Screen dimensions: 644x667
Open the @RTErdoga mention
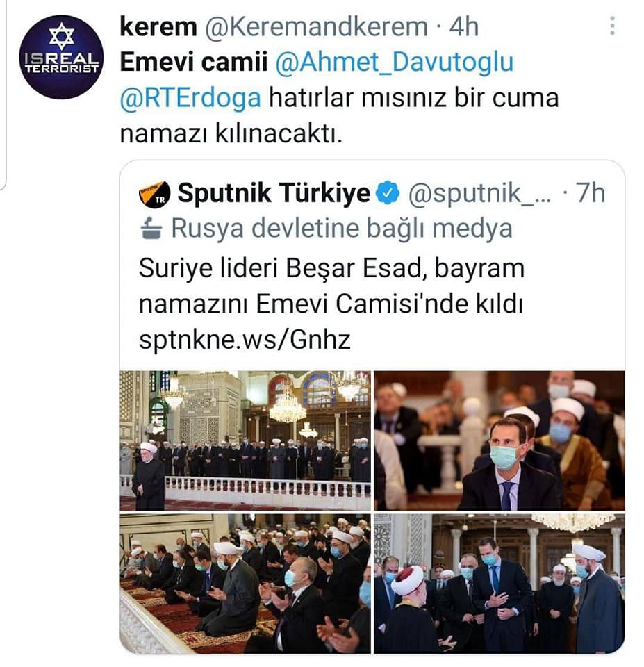(x=190, y=98)
